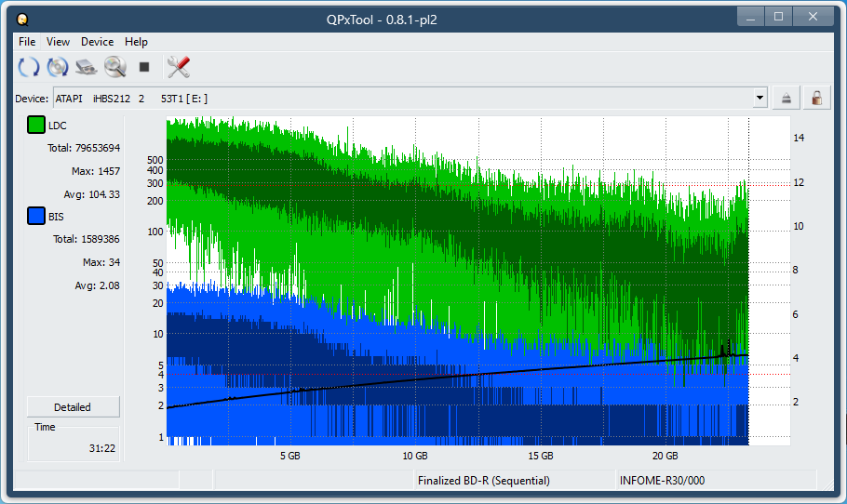Open the preferences tools icon
Screen dimensions: 847x504
(179, 67)
